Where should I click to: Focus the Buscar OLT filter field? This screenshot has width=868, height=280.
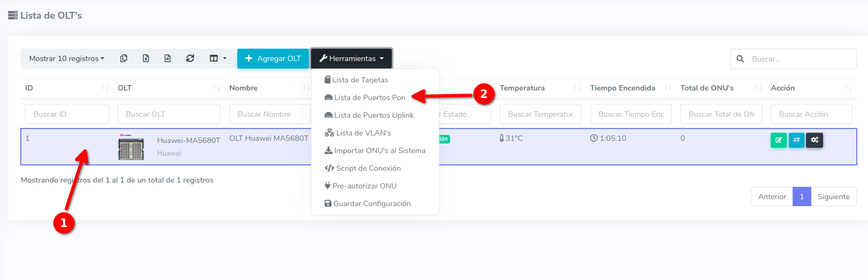tap(169, 114)
